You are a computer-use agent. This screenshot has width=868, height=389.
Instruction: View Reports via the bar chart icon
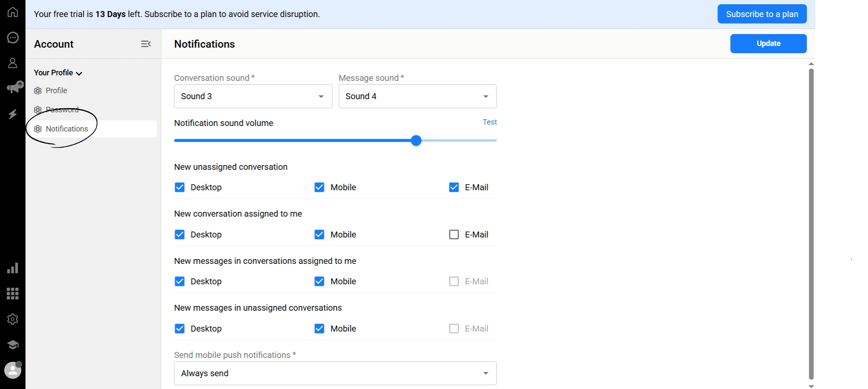(x=13, y=268)
